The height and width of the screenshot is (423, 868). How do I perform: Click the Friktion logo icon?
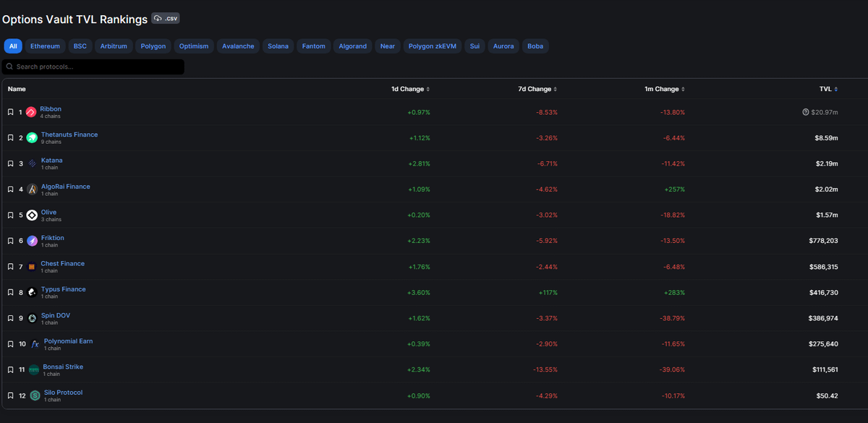(32, 241)
